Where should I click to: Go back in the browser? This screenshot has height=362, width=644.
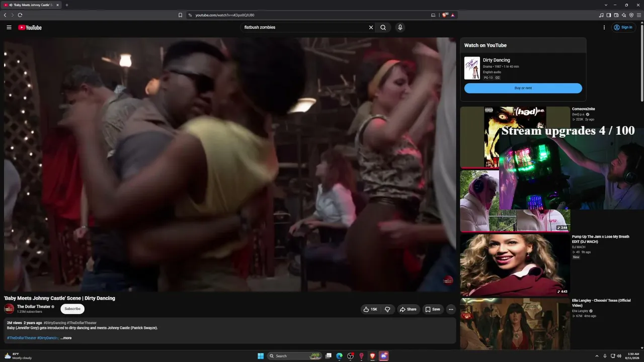tap(5, 15)
